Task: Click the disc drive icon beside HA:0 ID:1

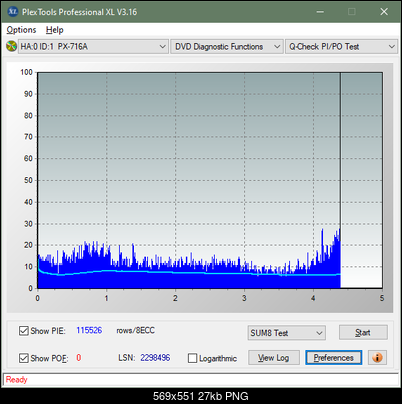Action: (12, 46)
